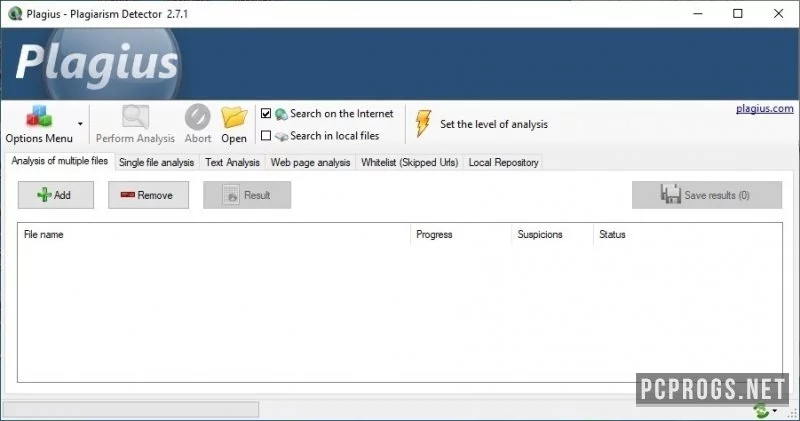Visit the plagius.com link
Image resolution: width=800 pixels, height=421 pixels.
click(764, 109)
